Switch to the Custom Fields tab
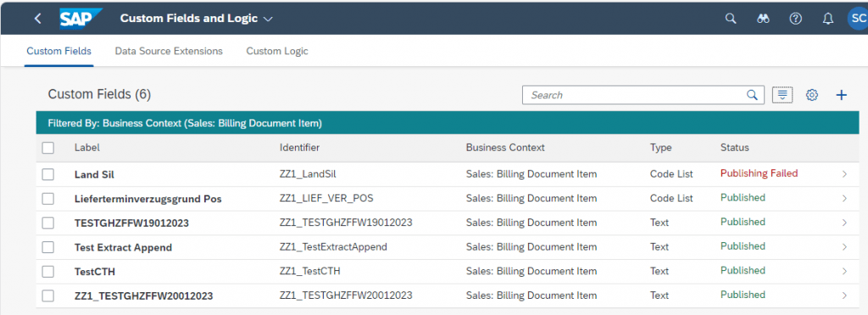The height and width of the screenshot is (315, 868). 58,51
